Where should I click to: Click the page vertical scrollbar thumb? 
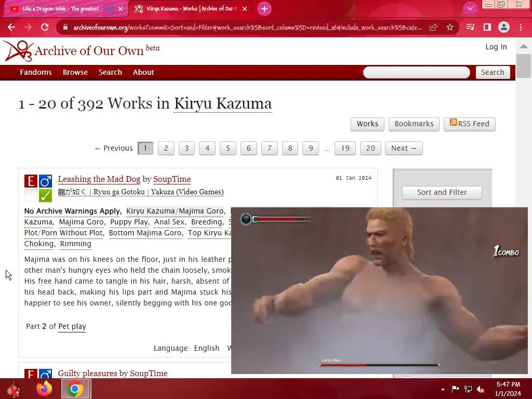tap(524, 65)
